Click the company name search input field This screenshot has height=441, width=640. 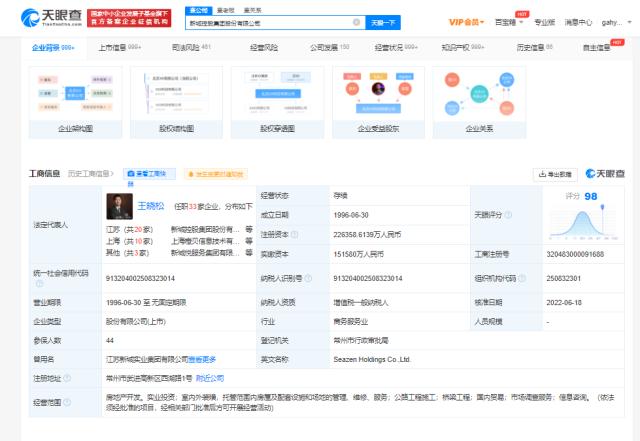pyautogui.click(x=270, y=22)
